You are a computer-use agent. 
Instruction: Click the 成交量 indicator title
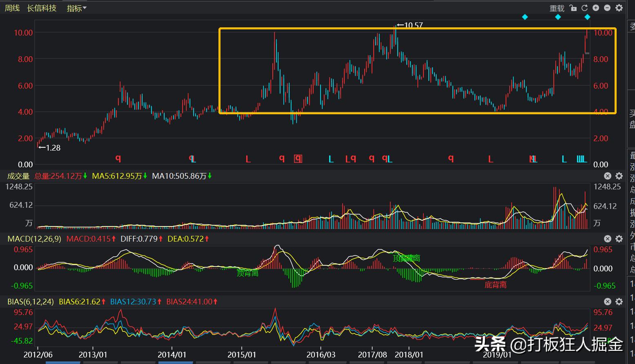[x=18, y=176]
